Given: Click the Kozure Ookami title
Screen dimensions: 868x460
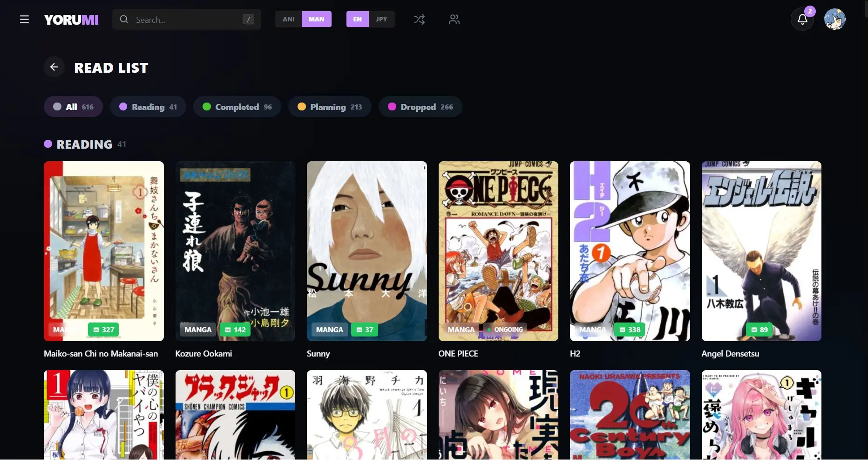Looking at the screenshot, I should click(x=203, y=354).
